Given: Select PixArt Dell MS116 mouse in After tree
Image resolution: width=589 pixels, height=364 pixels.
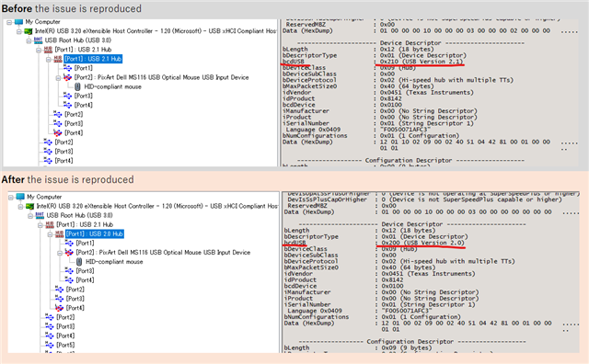Looking at the screenshot, I should [x=163, y=252].
